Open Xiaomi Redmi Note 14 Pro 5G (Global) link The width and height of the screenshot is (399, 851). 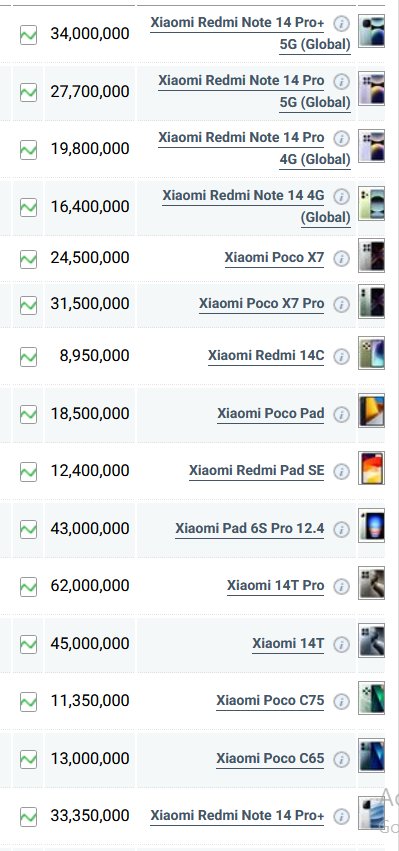coord(255,91)
